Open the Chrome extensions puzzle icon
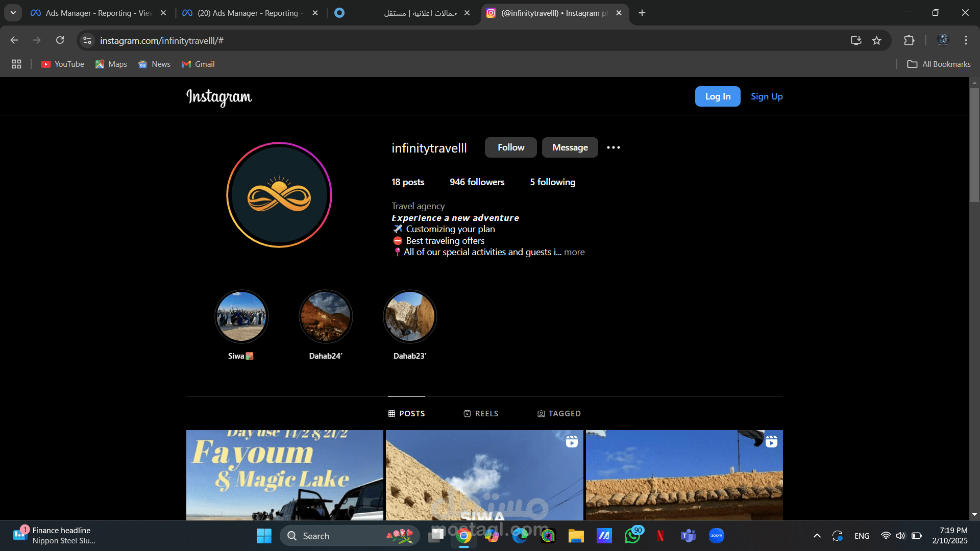The width and height of the screenshot is (980, 551). (909, 40)
